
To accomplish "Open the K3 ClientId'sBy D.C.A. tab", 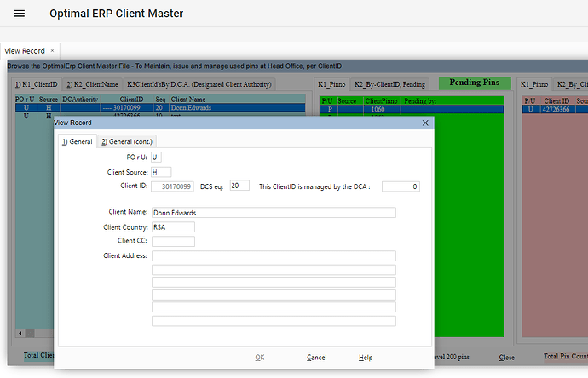I will pyautogui.click(x=199, y=84).
